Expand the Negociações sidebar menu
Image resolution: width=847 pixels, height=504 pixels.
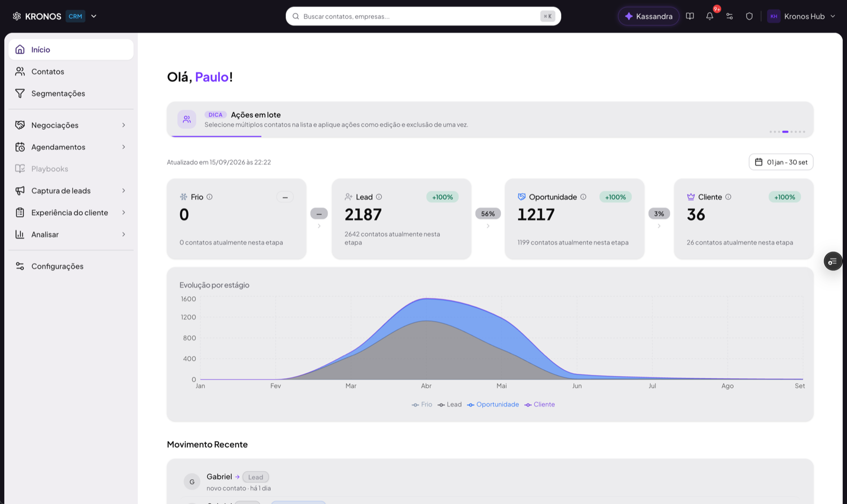coord(71,125)
